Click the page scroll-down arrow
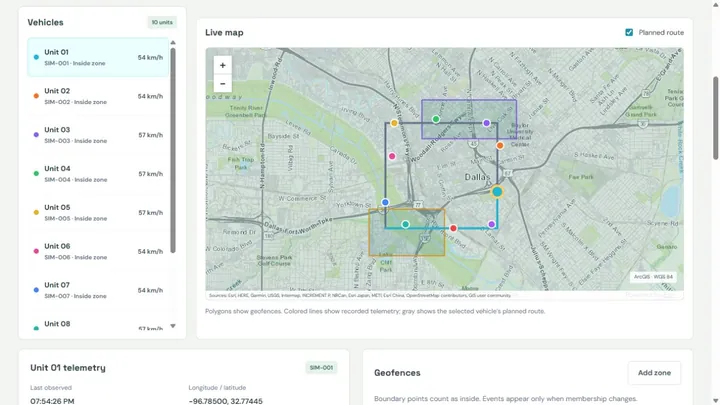The height and width of the screenshot is (405, 720). click(x=715, y=401)
